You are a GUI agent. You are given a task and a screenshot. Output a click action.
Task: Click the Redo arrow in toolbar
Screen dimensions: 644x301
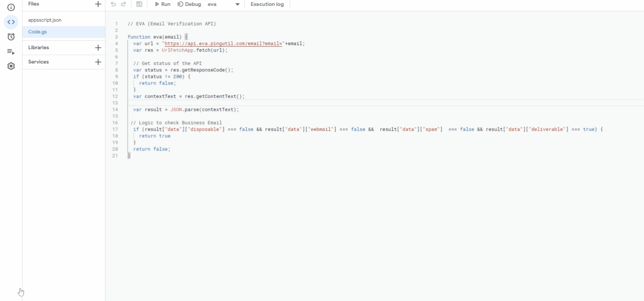coord(124,4)
